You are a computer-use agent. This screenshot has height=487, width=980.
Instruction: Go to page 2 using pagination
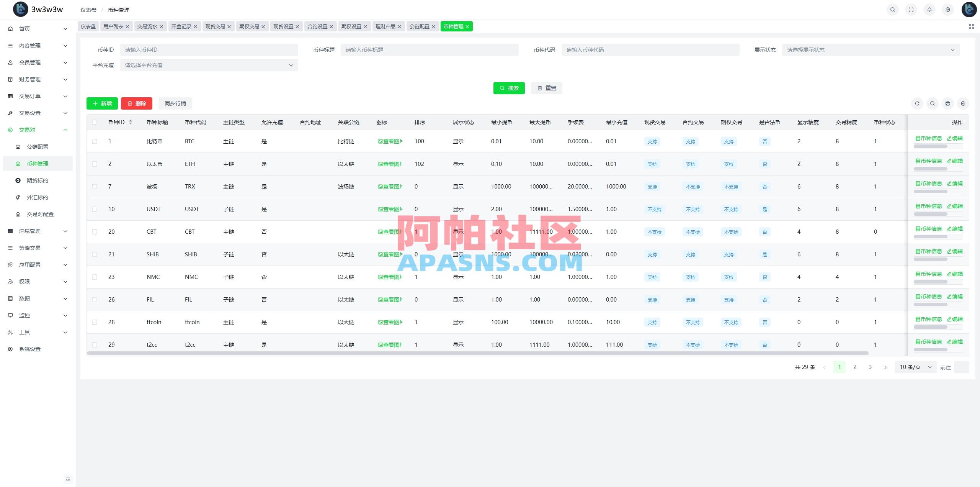[x=855, y=367]
